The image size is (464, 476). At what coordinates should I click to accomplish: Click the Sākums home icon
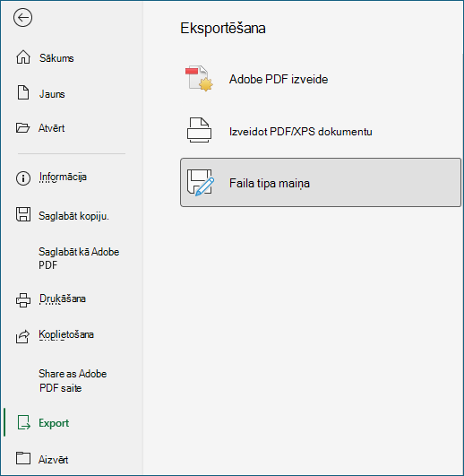coord(23,57)
